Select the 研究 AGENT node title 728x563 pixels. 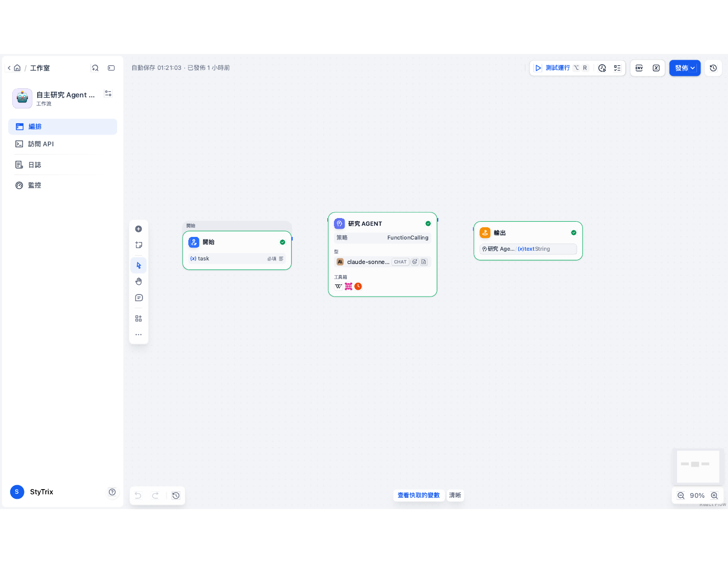tap(365, 224)
